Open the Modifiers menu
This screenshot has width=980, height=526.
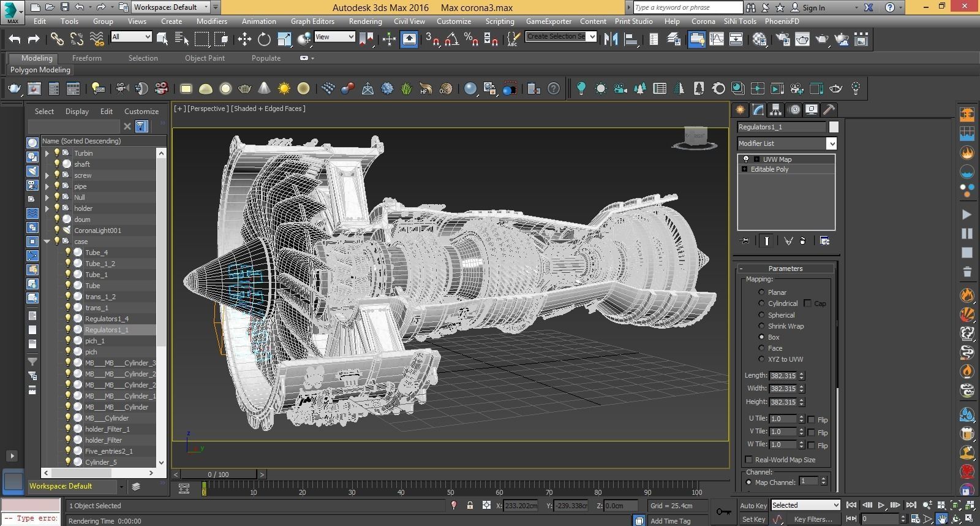(x=211, y=21)
